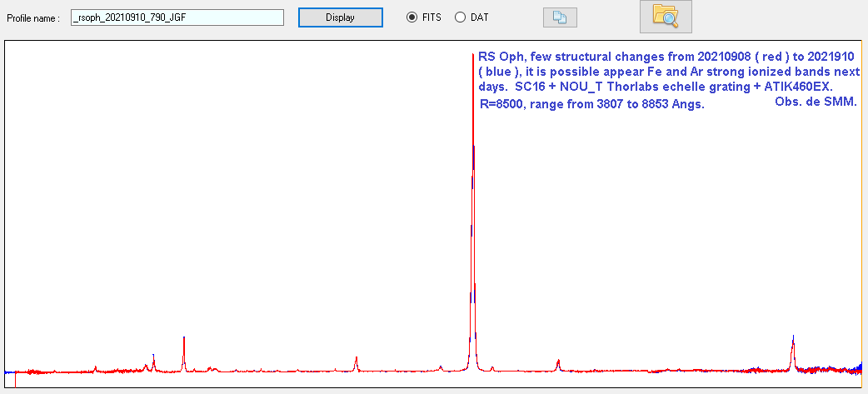The width and height of the screenshot is (868, 394).
Task: Select the DAT radio button
Action: tap(460, 17)
